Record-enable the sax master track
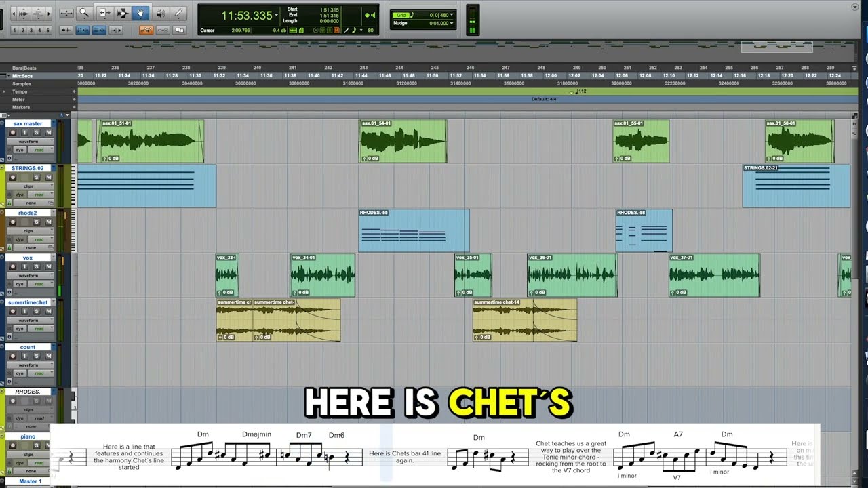The image size is (868, 488). click(12, 133)
